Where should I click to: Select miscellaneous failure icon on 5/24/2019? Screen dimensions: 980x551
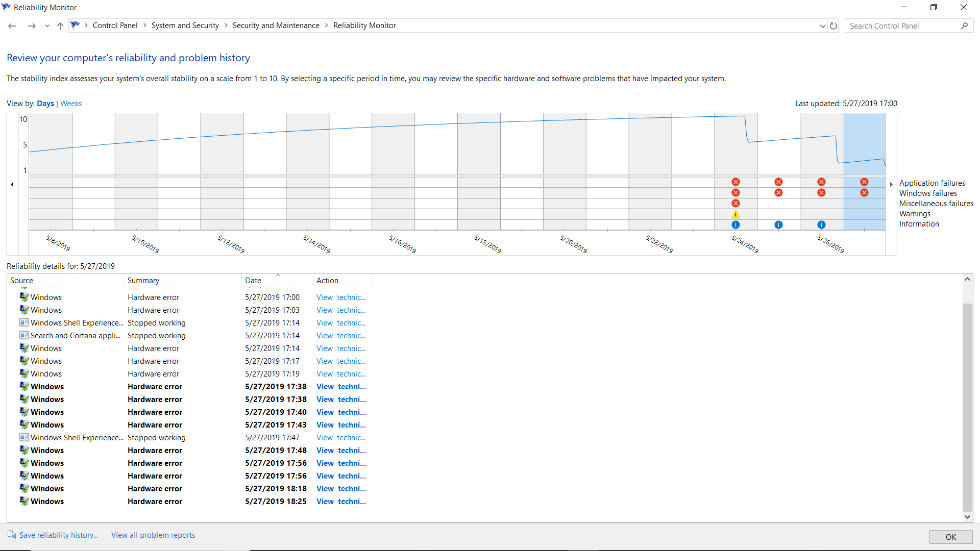[736, 204]
